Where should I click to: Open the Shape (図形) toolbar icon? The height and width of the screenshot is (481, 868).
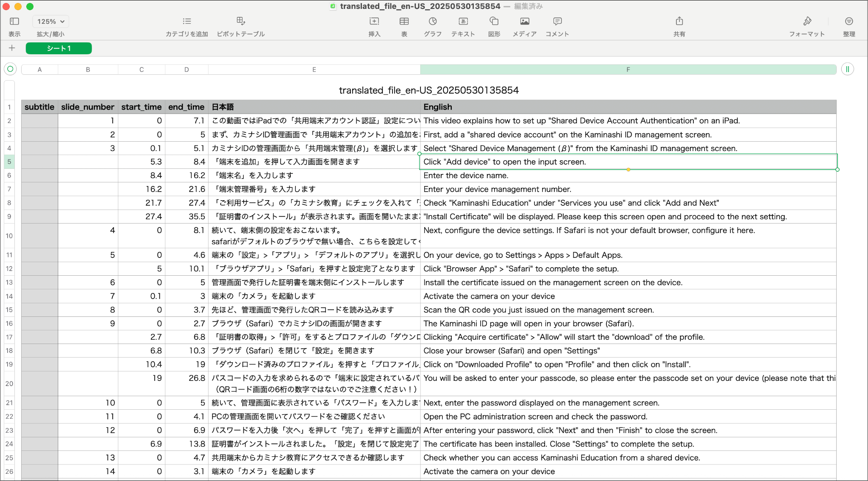494,22
